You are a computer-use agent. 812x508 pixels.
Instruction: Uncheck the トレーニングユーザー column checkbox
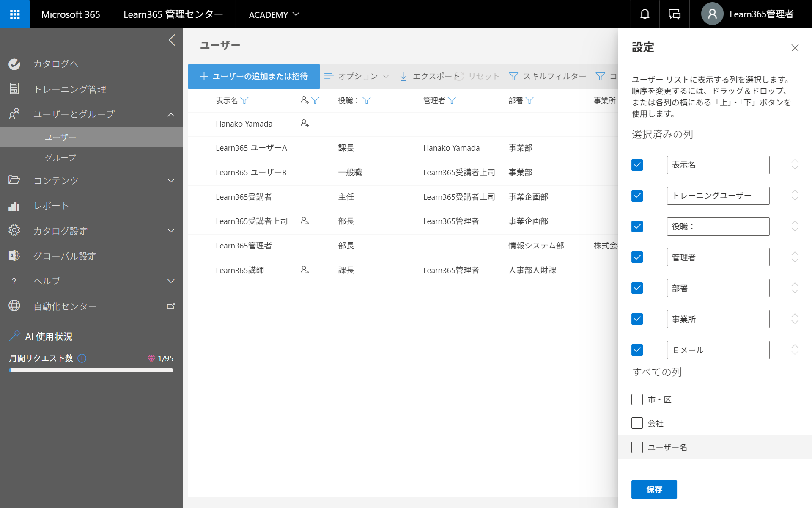pos(637,196)
